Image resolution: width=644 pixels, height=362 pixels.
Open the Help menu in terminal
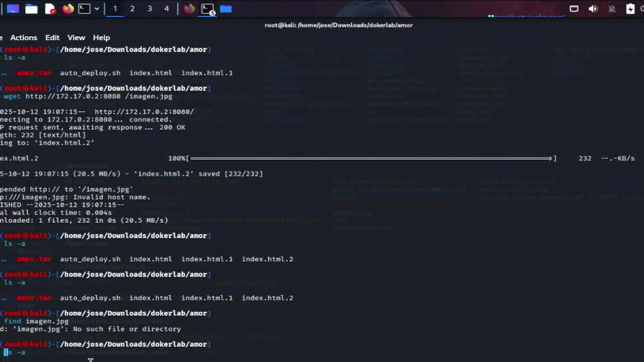coord(101,38)
